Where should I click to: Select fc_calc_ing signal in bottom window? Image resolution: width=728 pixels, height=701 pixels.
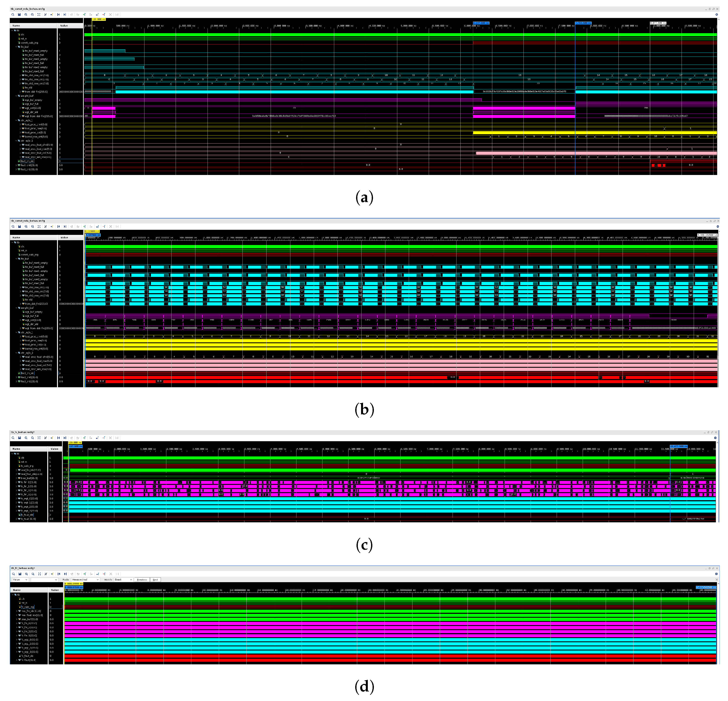pos(28,607)
